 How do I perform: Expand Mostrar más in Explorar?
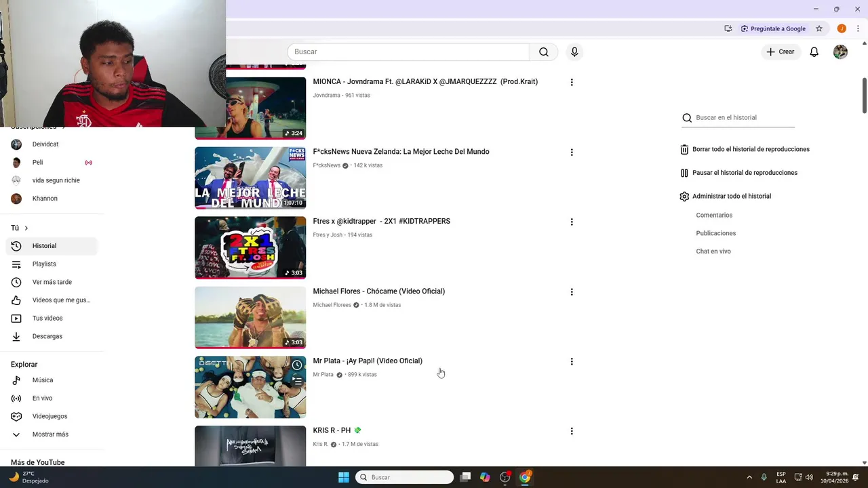(52, 434)
